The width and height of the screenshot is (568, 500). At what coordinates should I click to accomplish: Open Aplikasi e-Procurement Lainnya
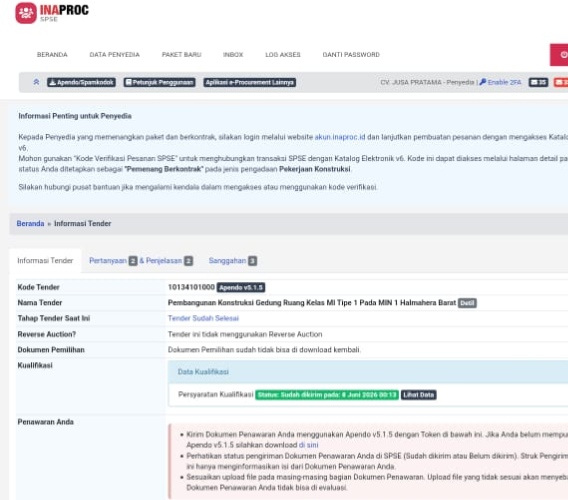coord(250,82)
